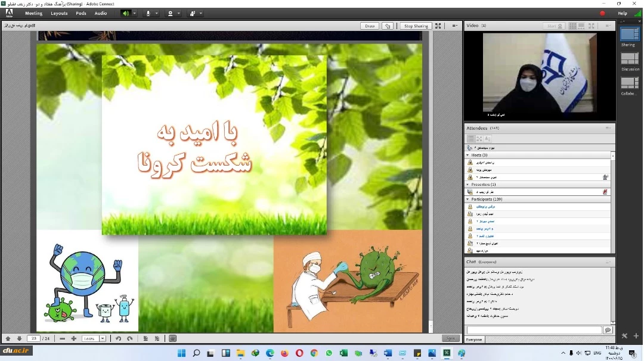644x361 pixels.
Task: Click the chat message input field
Action: click(534, 330)
